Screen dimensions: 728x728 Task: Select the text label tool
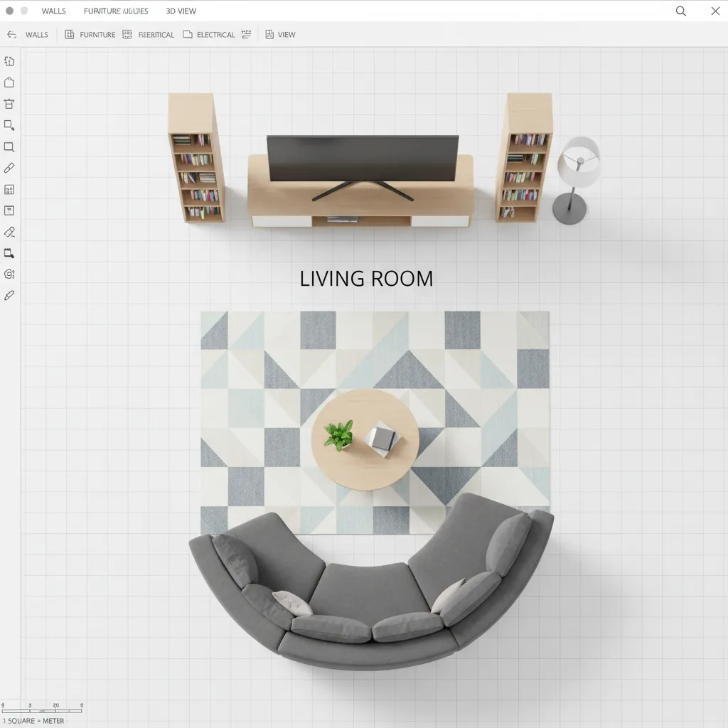pyautogui.click(x=9, y=210)
